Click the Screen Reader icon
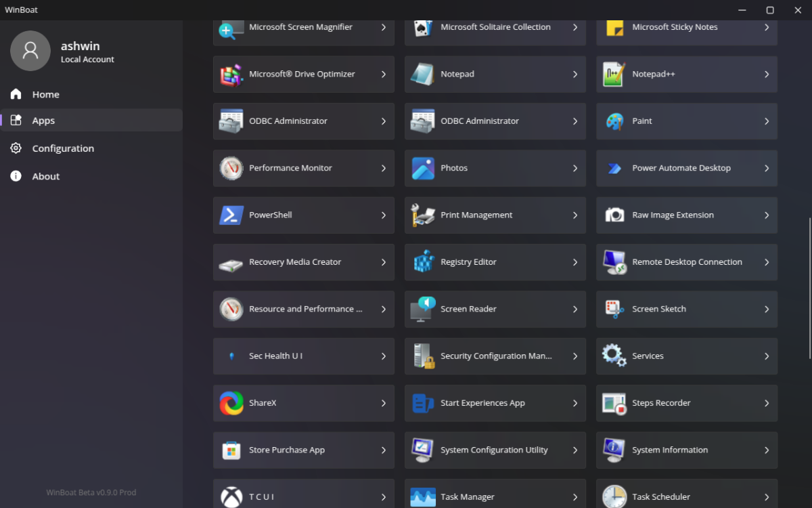 pyautogui.click(x=423, y=309)
